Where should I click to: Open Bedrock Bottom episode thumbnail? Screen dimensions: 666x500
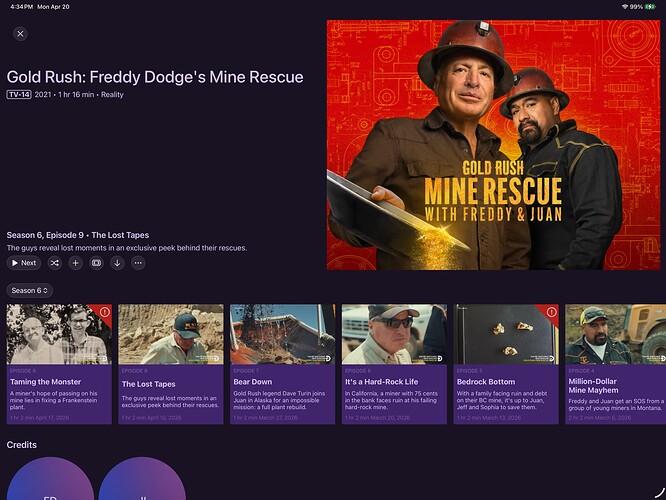point(506,334)
